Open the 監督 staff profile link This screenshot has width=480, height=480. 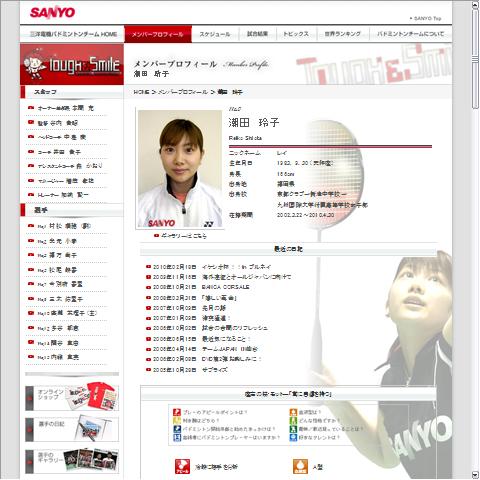point(58,123)
